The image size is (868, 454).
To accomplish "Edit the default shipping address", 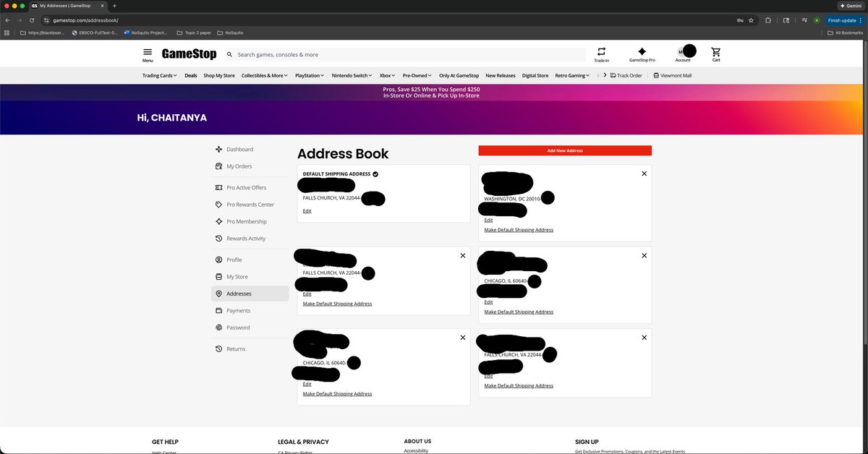I will (307, 210).
